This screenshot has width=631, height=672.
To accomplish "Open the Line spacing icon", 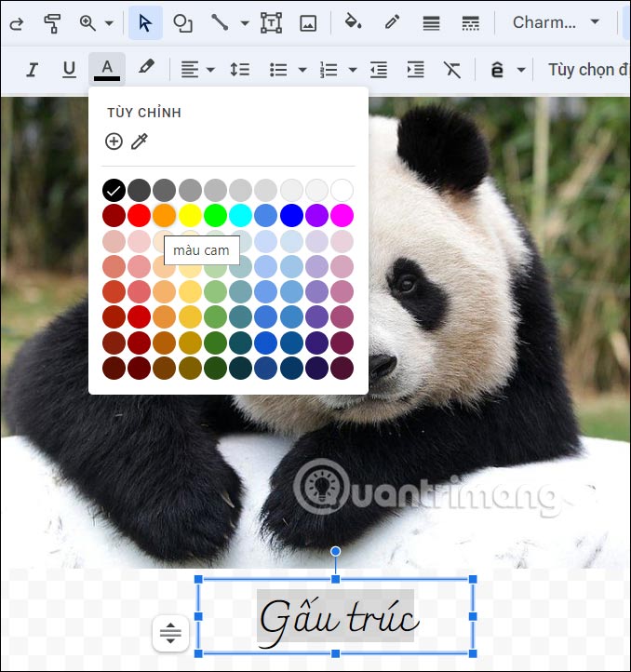I will [239, 69].
